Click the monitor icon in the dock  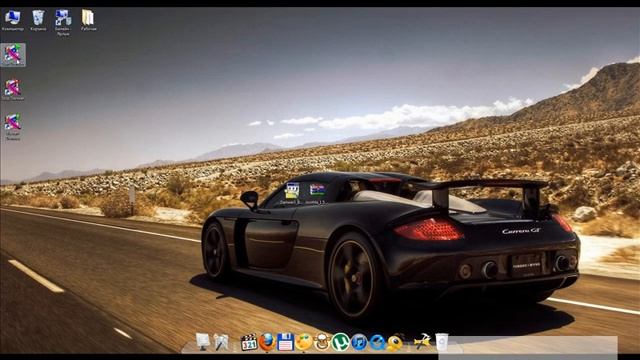[203, 341]
